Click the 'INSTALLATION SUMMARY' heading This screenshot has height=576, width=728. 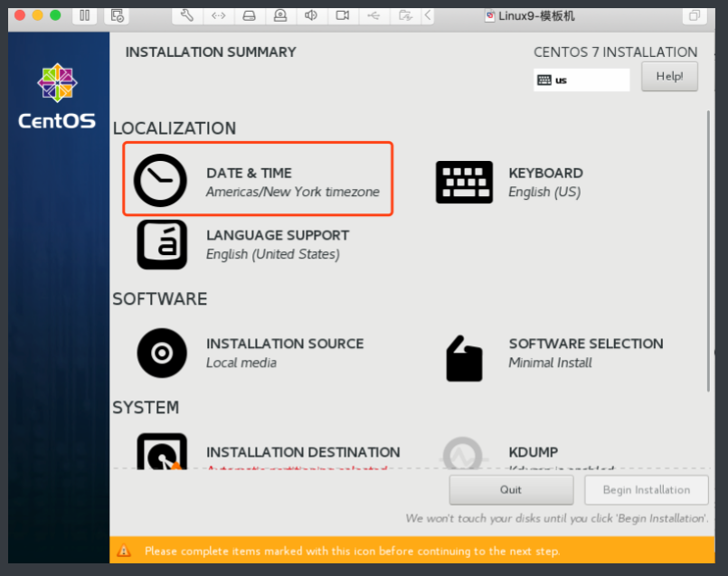click(x=211, y=52)
